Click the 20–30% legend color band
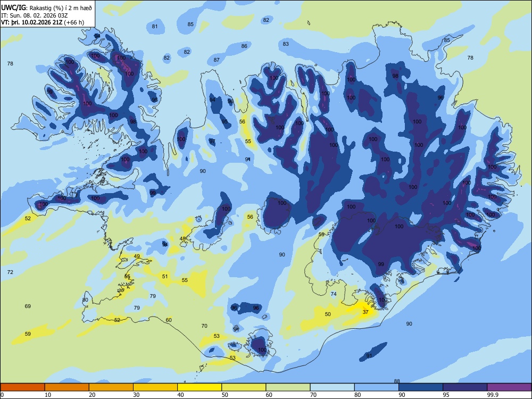Image resolution: width=532 pixels, height=399 pixels. tap(111, 387)
